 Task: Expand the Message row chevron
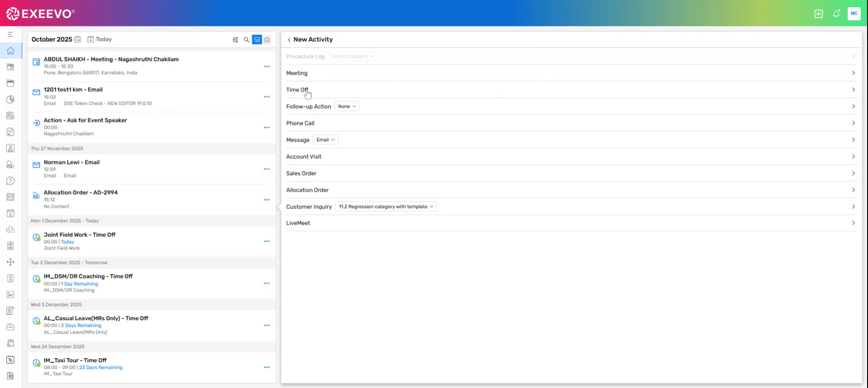(x=854, y=140)
